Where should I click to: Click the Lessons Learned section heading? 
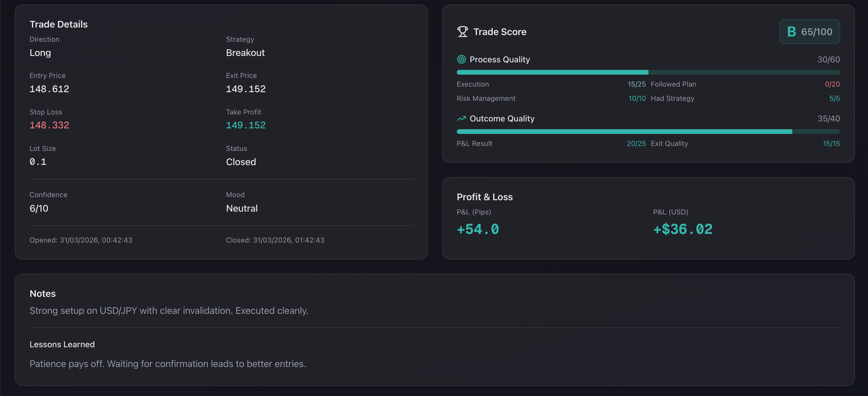[62, 344]
